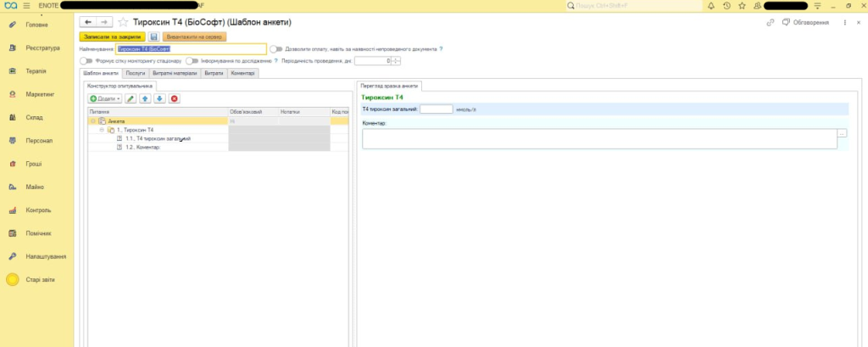Open the Налаштування section
The height and width of the screenshot is (347, 868).
tap(36, 257)
